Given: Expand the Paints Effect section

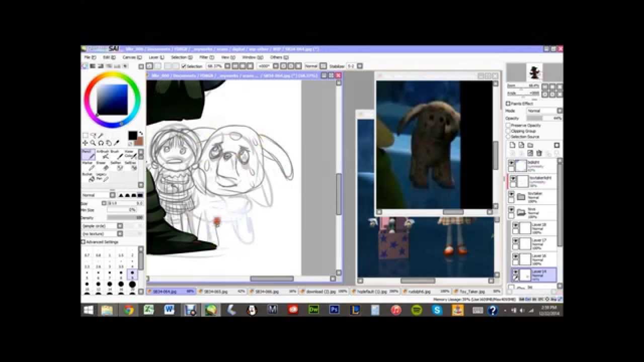Looking at the screenshot, I should [x=508, y=104].
